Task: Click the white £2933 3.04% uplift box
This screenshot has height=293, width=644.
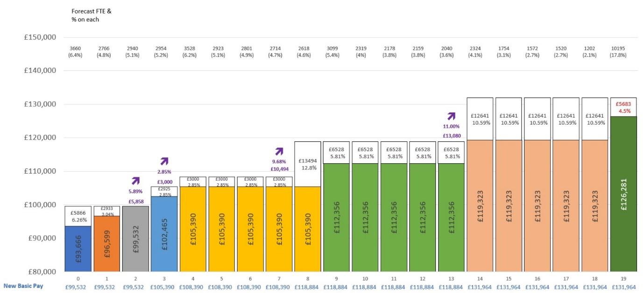Action: click(106, 211)
